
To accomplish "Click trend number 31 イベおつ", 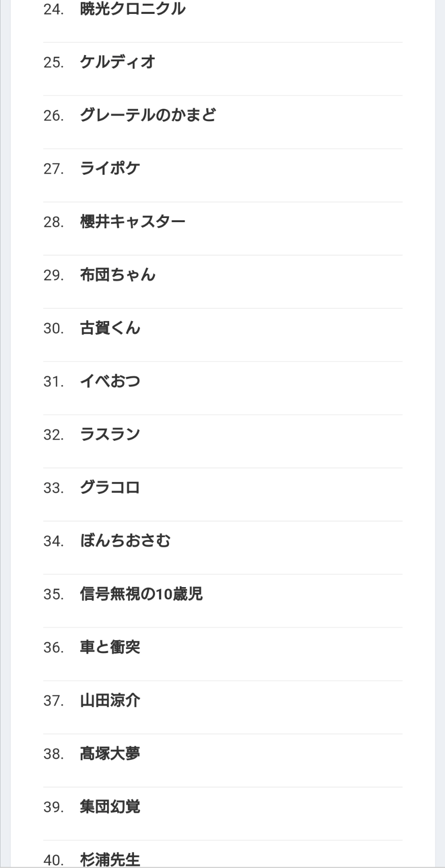I will (x=110, y=381).
